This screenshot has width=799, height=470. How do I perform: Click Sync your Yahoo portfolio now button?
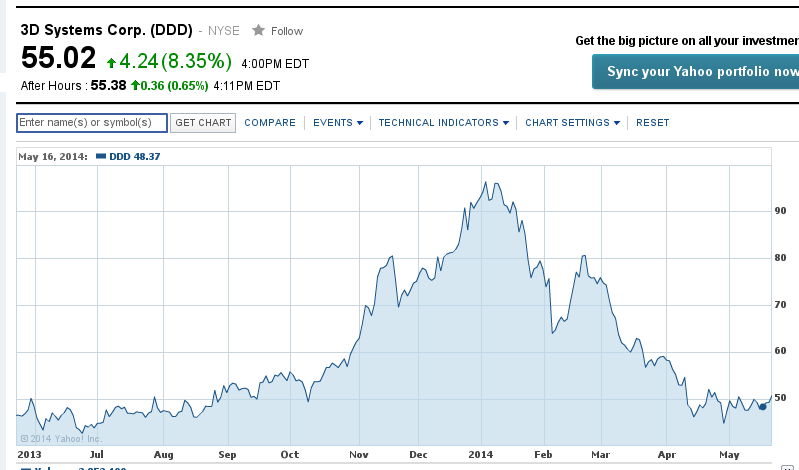(x=696, y=72)
